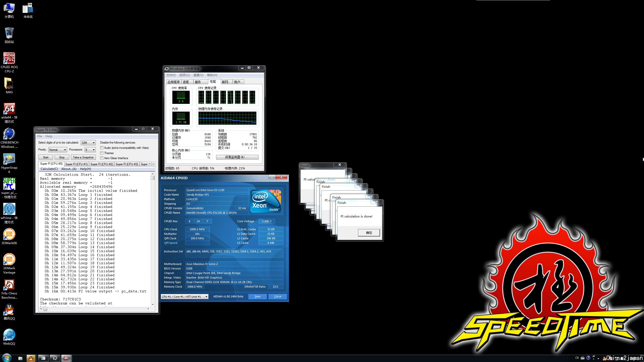Open the unnamed file desktop icon
This screenshot has width=644, height=362.
pyautogui.click(x=28, y=11)
